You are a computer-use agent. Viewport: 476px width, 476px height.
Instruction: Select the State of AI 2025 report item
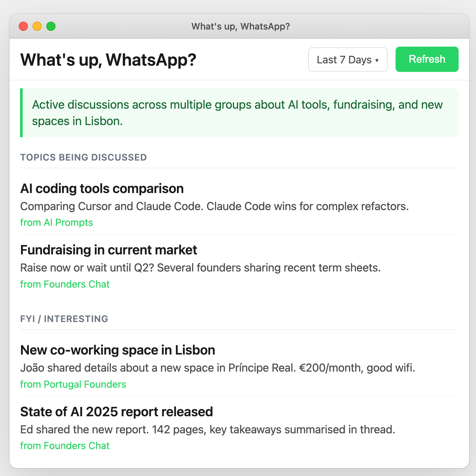click(x=117, y=411)
